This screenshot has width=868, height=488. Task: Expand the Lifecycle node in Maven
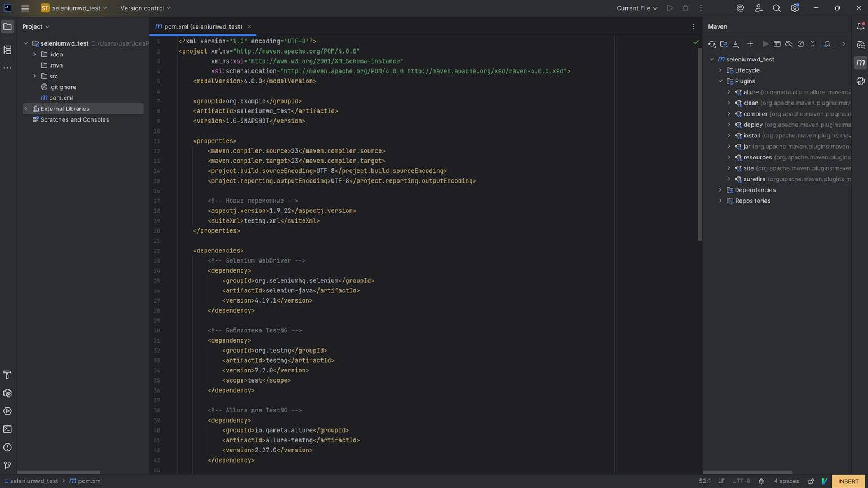[x=720, y=70]
